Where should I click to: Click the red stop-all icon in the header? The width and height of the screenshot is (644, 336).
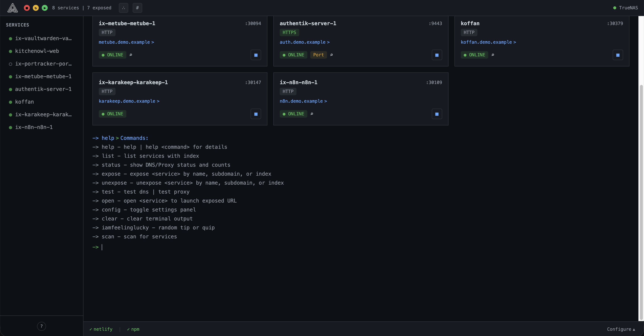point(27,8)
